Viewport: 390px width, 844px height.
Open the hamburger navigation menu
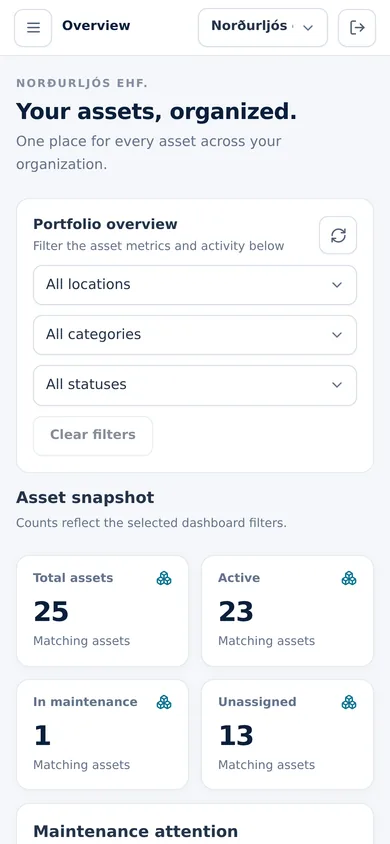[33, 27]
